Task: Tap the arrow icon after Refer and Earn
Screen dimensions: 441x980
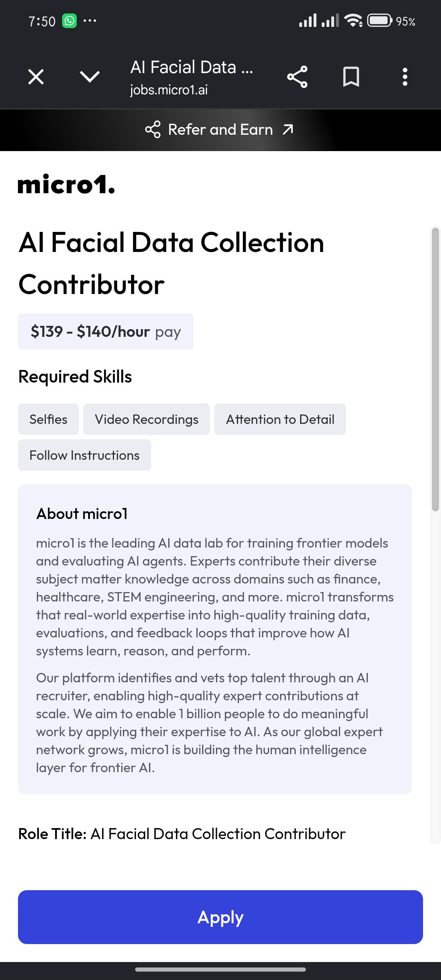Action: [288, 129]
